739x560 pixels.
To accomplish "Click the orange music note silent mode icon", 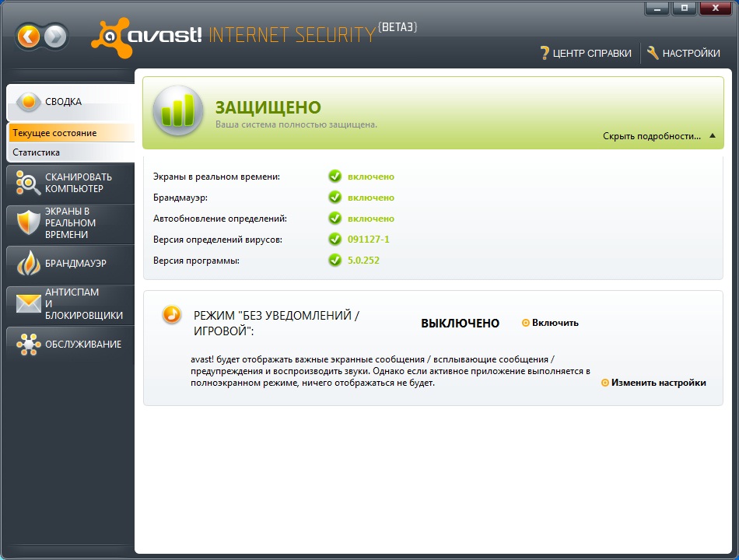I will 172,314.
